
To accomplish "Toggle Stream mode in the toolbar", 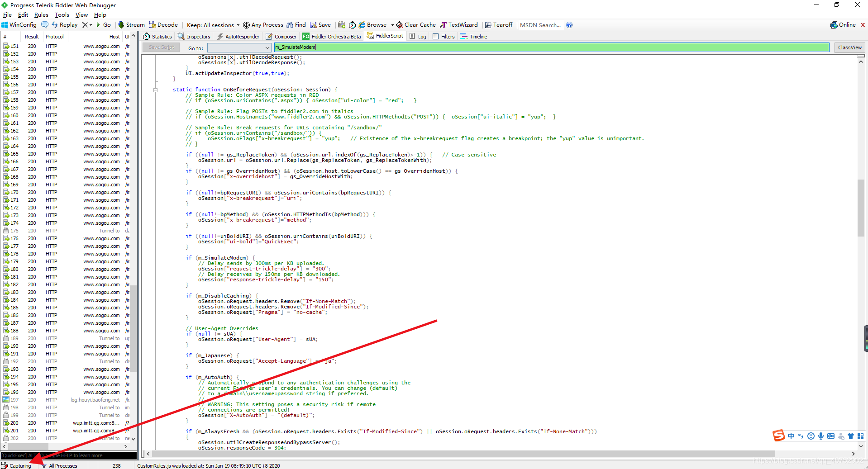I will (x=132, y=25).
